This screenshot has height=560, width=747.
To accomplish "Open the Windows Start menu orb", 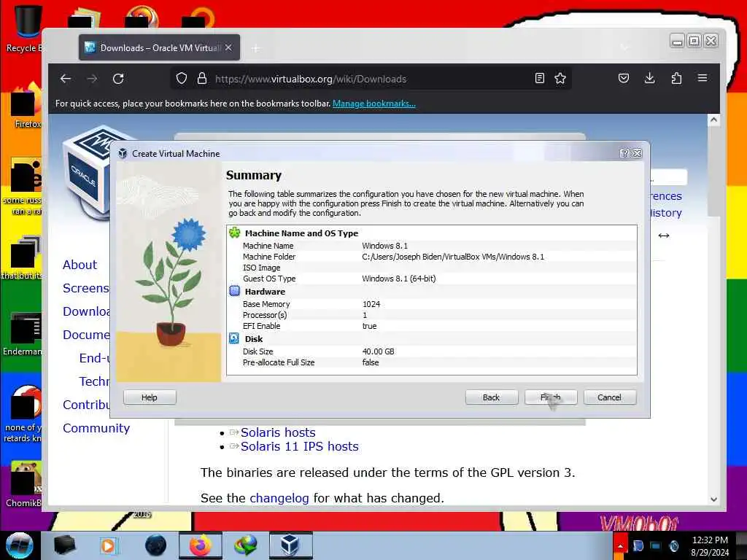I will (19, 545).
